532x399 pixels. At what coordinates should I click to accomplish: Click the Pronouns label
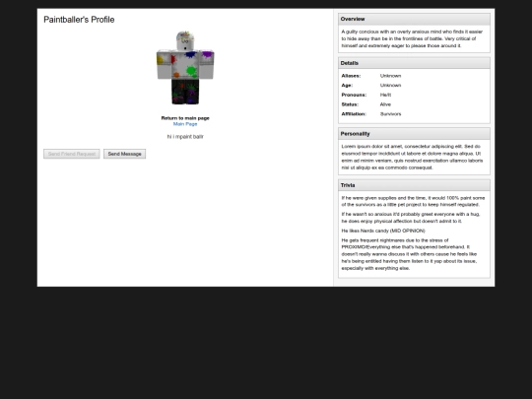point(354,95)
